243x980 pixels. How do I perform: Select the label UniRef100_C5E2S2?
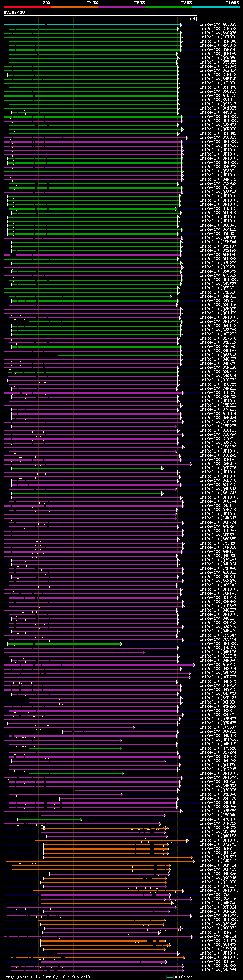[x=218, y=405]
